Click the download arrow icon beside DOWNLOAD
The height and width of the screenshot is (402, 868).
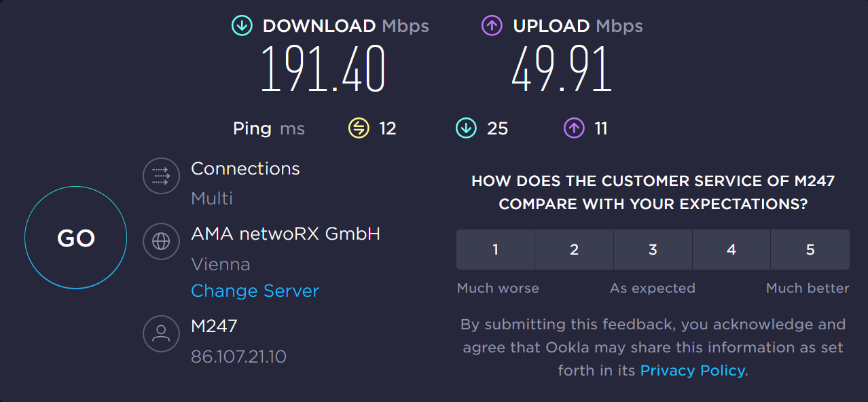241,26
